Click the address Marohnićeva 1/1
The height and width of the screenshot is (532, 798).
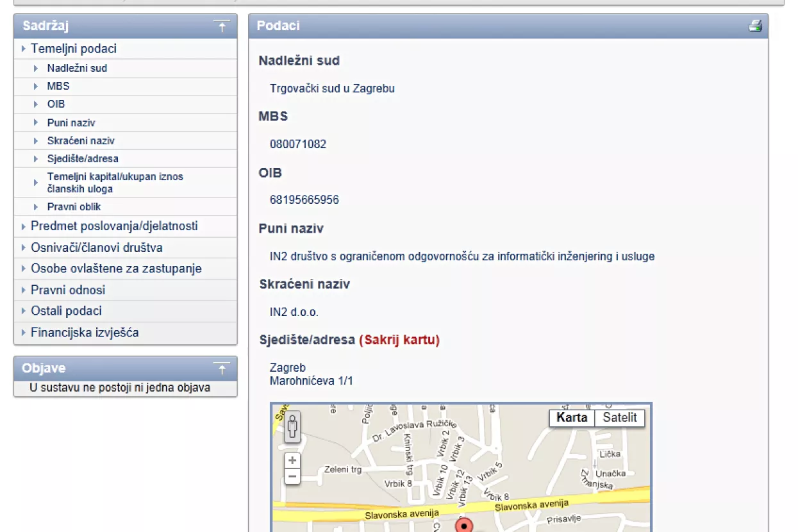[312, 381]
